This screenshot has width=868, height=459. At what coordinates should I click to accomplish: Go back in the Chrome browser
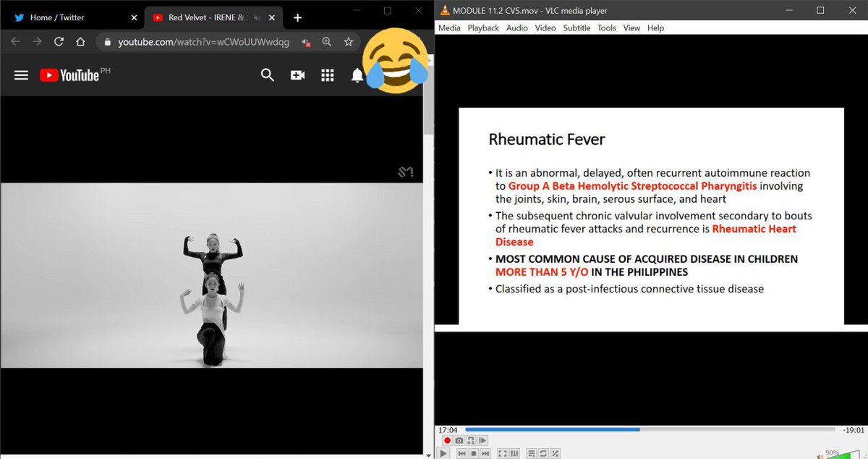point(15,42)
